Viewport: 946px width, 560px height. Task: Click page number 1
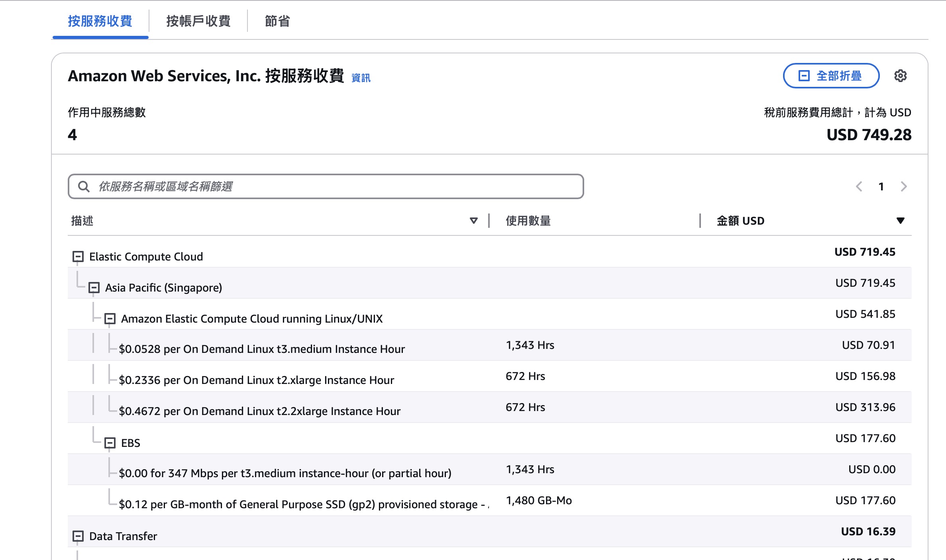881,186
